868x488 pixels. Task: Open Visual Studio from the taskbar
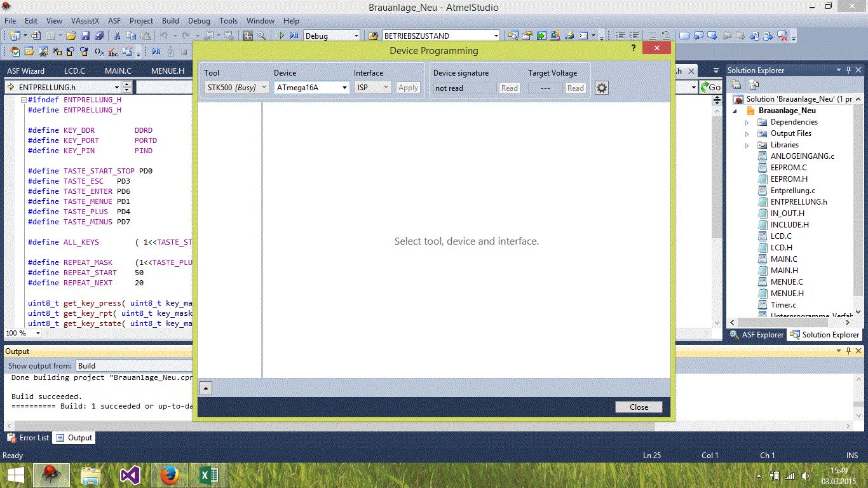pyautogui.click(x=130, y=475)
